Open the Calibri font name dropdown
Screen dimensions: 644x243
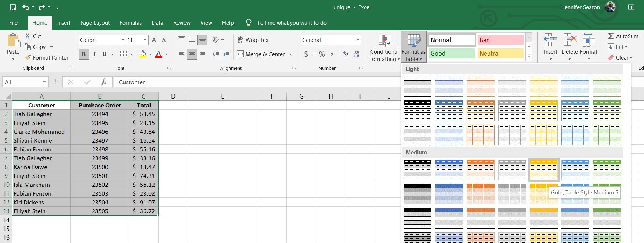tap(123, 40)
